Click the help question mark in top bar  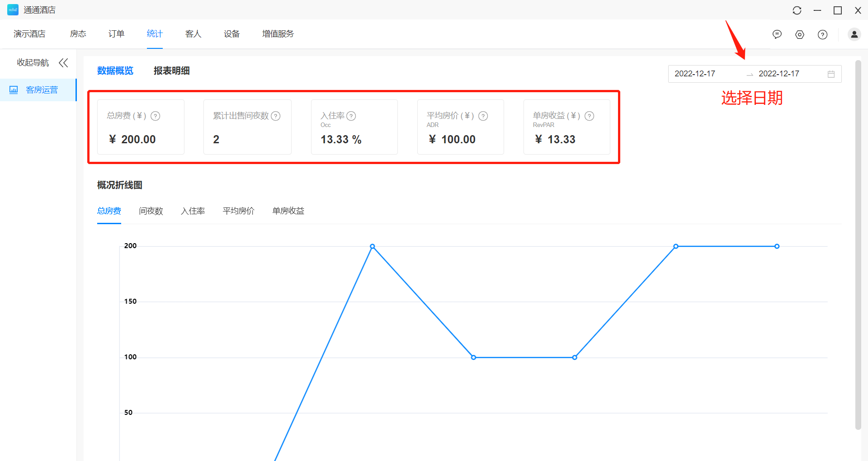click(822, 34)
